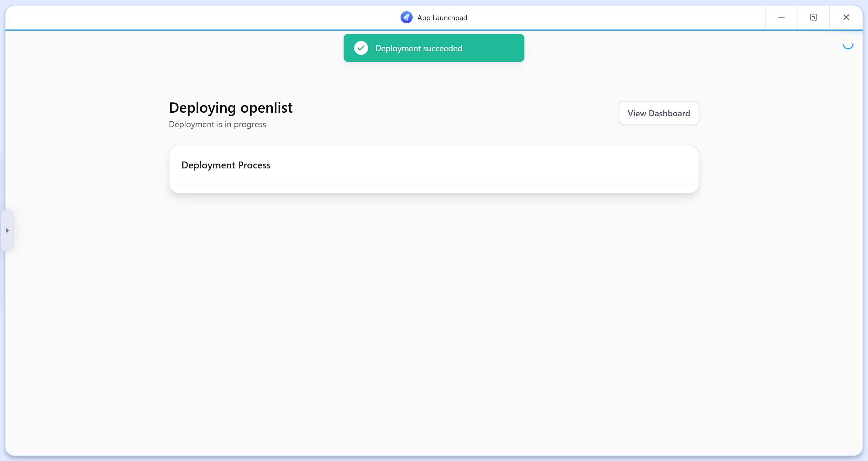The height and width of the screenshot is (461, 868).
Task: Click the App Launchpad title bar label
Action: coord(442,17)
